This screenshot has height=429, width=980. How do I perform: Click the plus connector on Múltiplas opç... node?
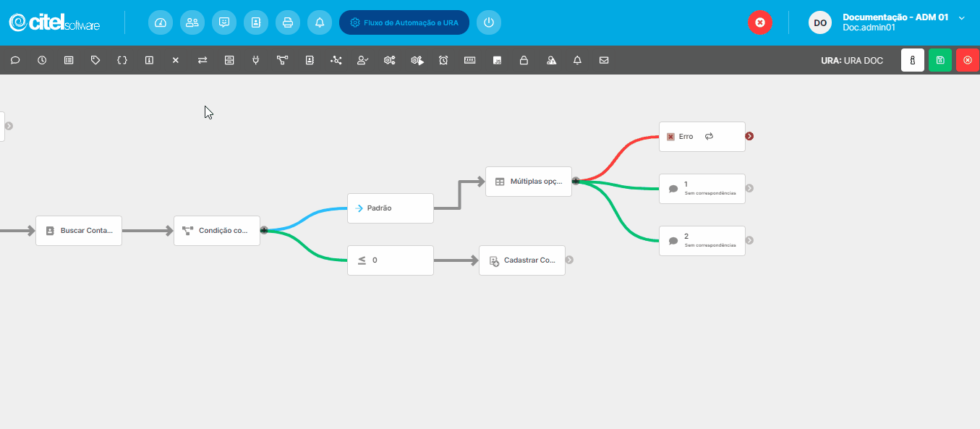click(576, 181)
